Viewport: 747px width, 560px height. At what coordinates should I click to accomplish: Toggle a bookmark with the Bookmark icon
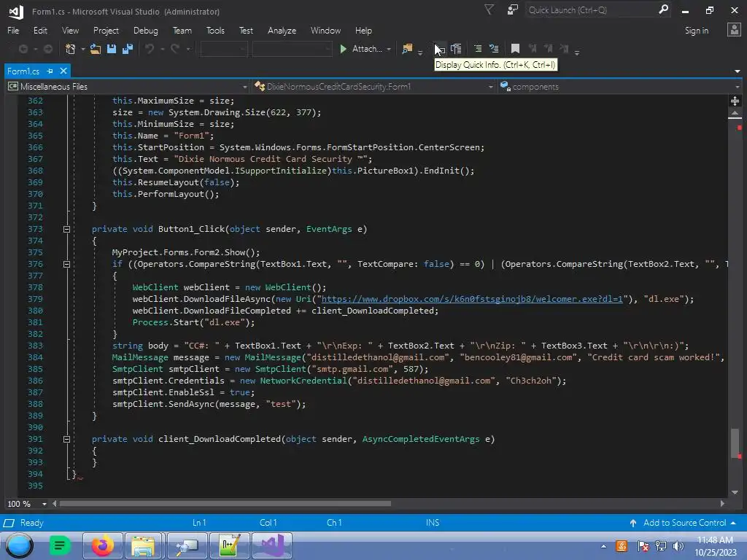tap(515, 49)
